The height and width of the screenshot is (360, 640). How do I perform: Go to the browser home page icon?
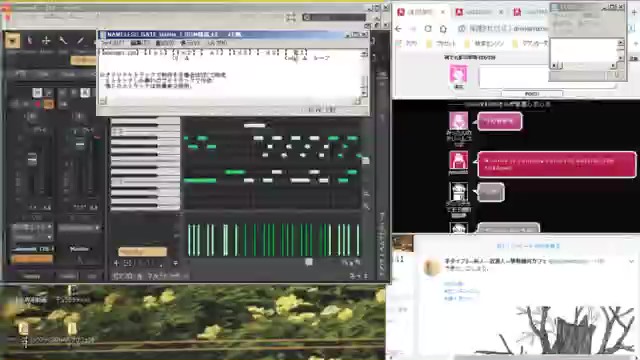point(443,29)
